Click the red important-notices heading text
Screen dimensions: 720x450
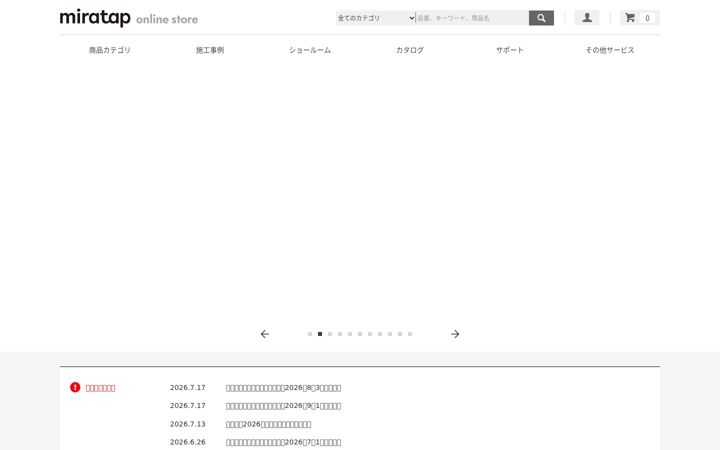click(101, 388)
